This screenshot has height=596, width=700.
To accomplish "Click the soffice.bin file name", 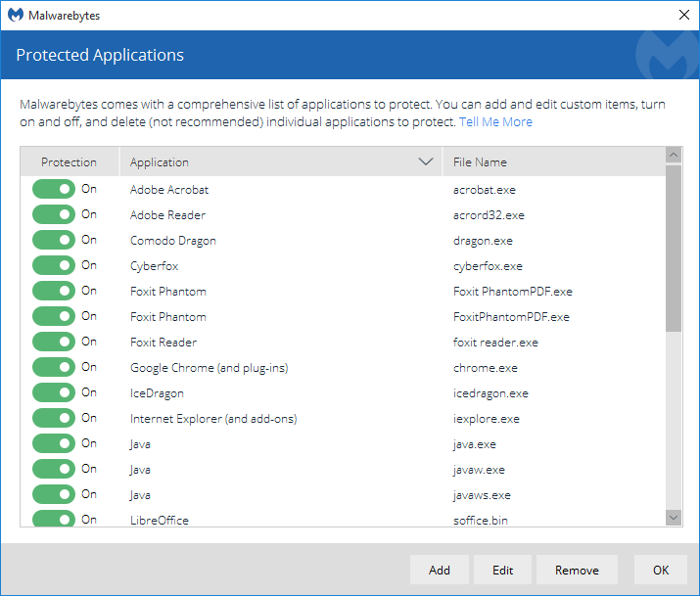I will click(x=481, y=521).
